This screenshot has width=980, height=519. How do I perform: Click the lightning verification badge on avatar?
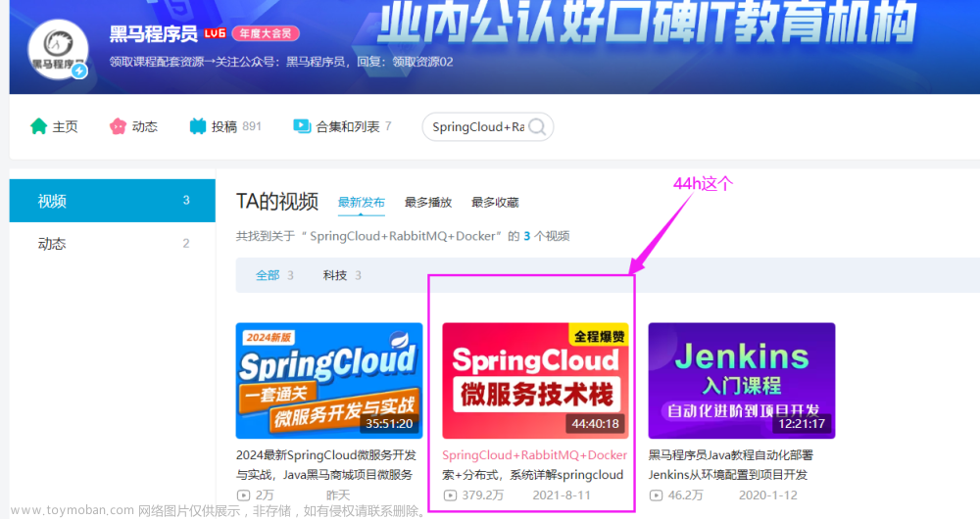tap(79, 71)
